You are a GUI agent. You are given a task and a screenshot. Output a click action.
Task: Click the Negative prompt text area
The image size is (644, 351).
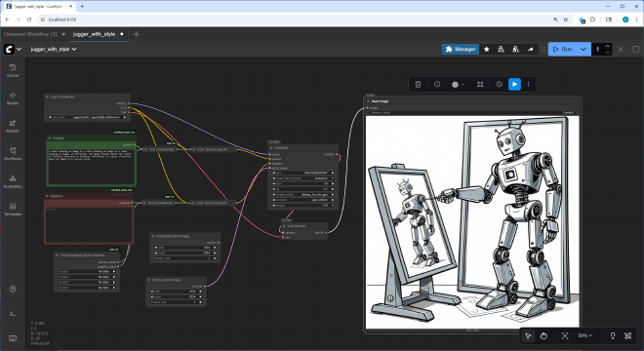click(x=89, y=224)
